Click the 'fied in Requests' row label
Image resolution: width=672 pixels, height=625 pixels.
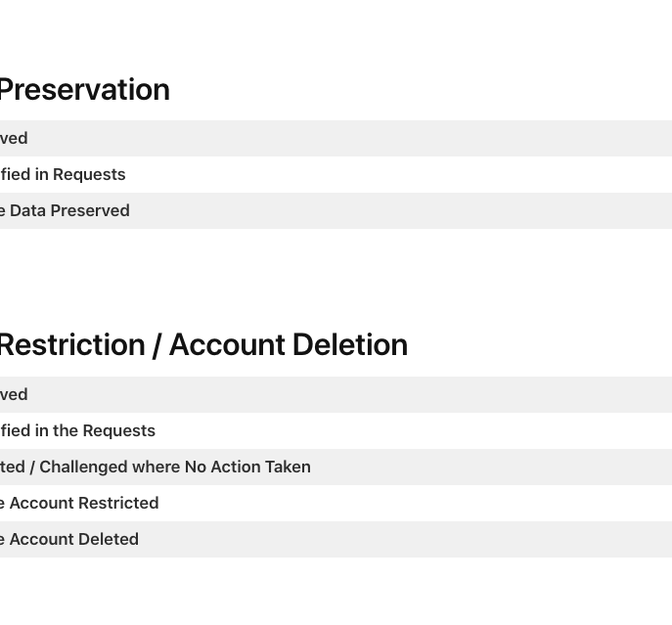(x=63, y=175)
